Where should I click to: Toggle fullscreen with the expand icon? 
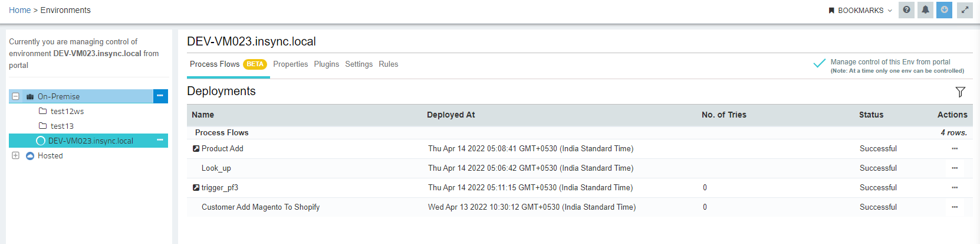(965, 10)
